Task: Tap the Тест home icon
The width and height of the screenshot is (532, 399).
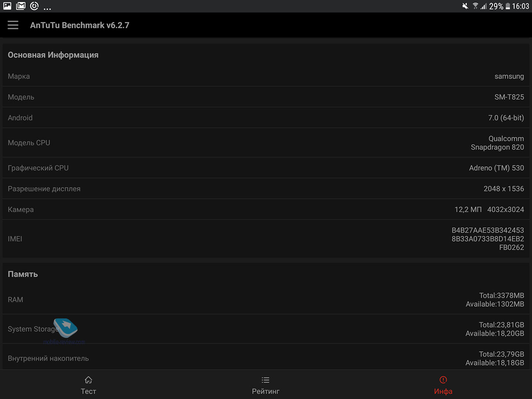Action: click(x=88, y=380)
